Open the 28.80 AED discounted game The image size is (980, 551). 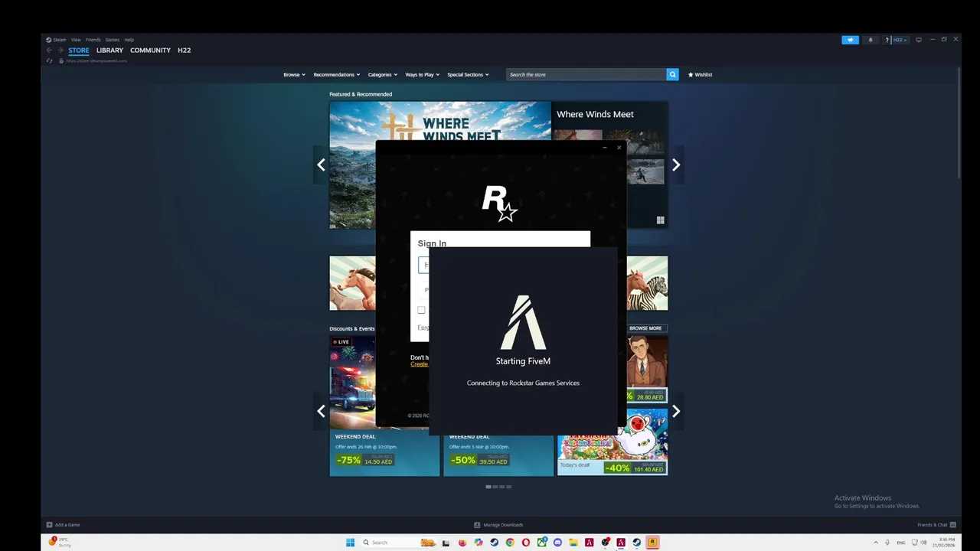click(647, 370)
